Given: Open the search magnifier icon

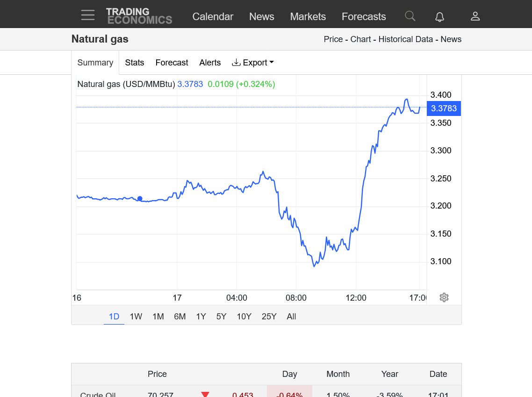Looking at the screenshot, I should (x=410, y=16).
